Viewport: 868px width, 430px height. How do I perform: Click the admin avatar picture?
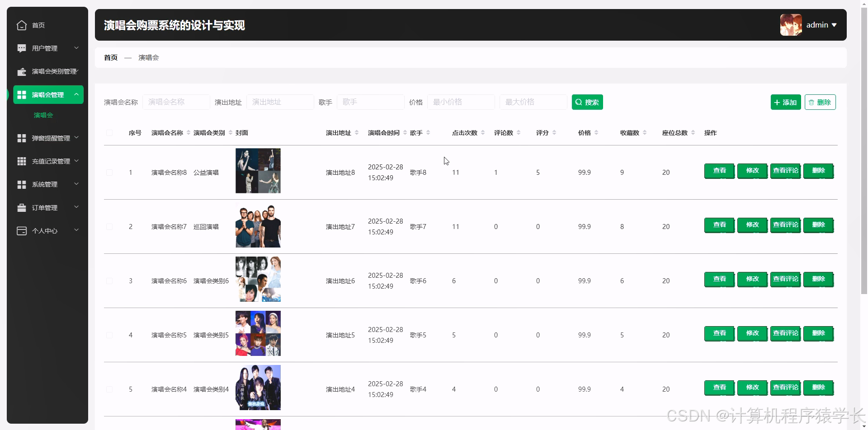coord(791,25)
